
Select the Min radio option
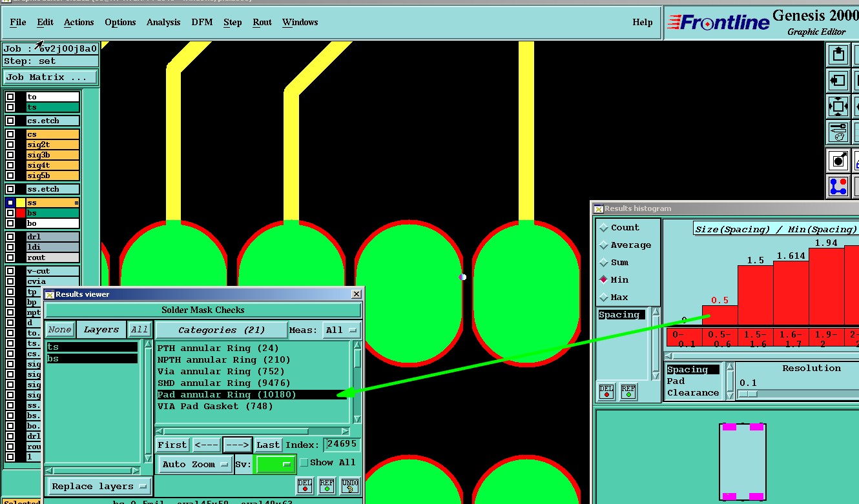[604, 280]
